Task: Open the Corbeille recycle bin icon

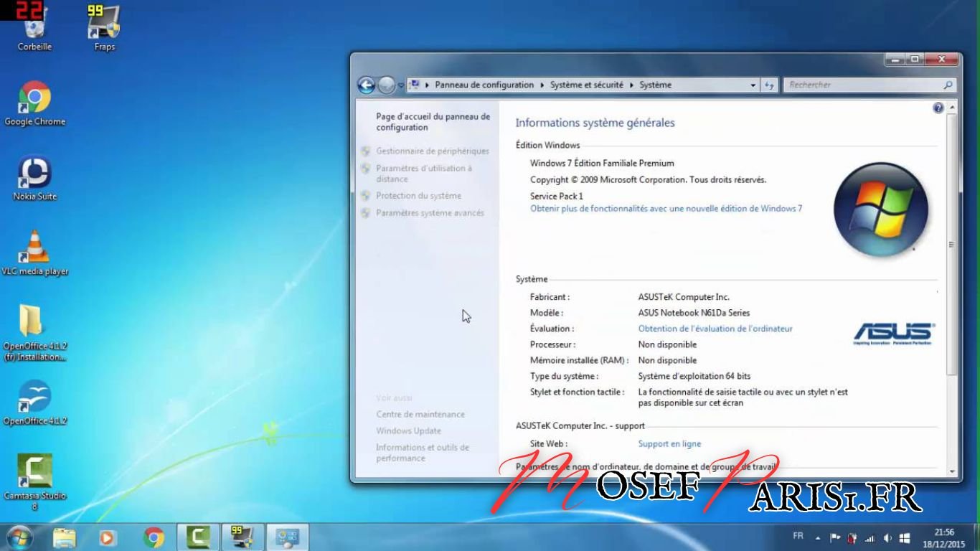Action: pyautogui.click(x=34, y=29)
